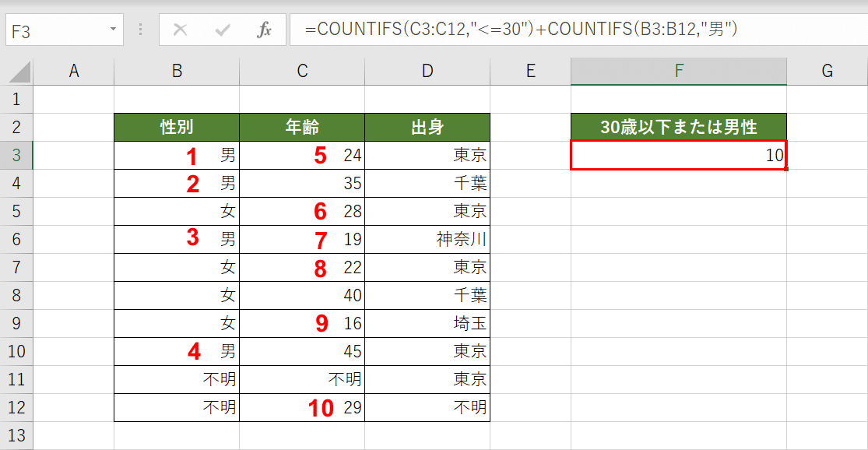The image size is (868, 450).
Task: Click the green 年齢 header cell
Action: (302, 127)
